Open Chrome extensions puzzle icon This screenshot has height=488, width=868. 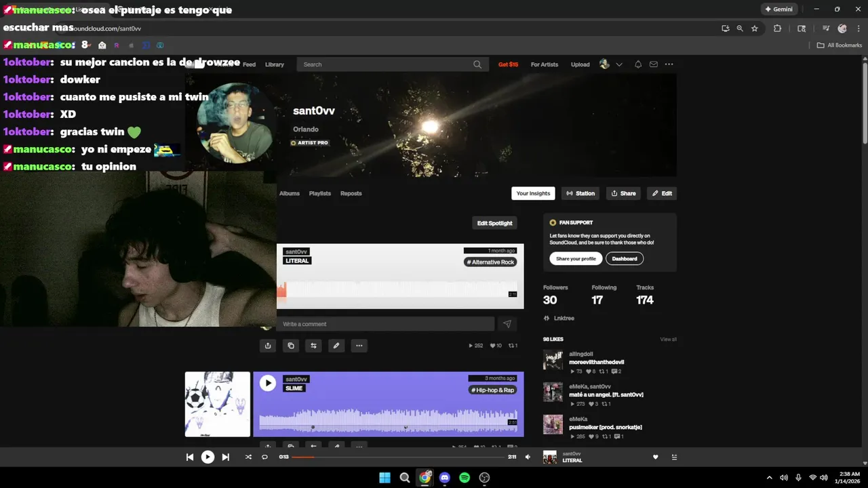[x=777, y=28]
